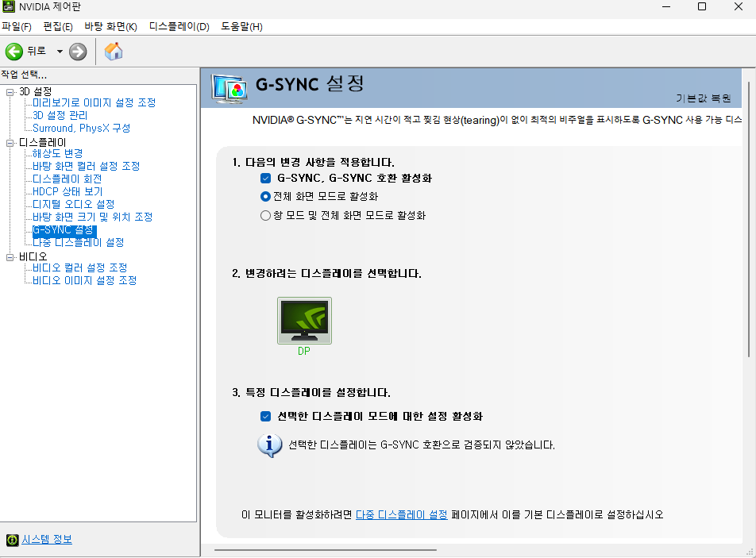Click the 시스템 정보 icon at the bottom left
The image size is (756, 558).
coord(12,541)
